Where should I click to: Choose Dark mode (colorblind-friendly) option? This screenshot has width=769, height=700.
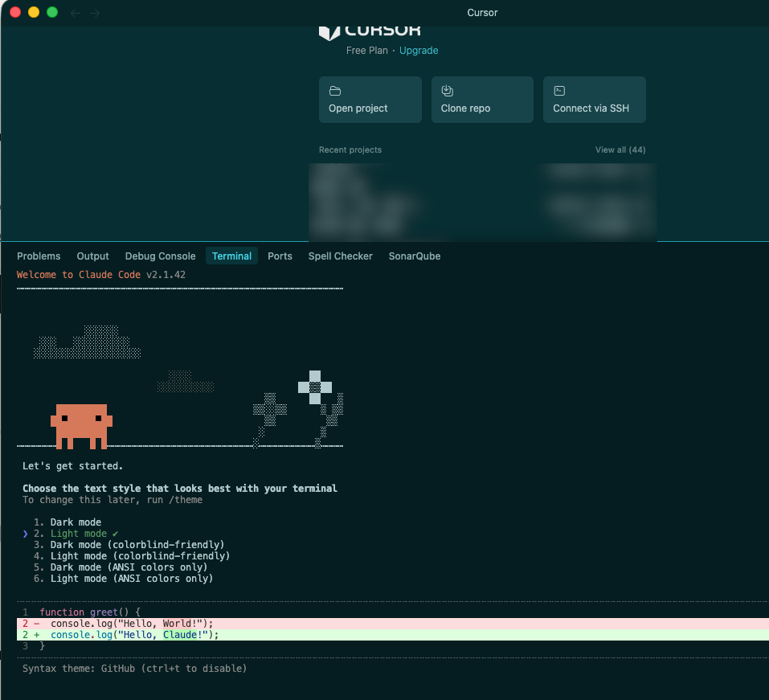point(137,545)
